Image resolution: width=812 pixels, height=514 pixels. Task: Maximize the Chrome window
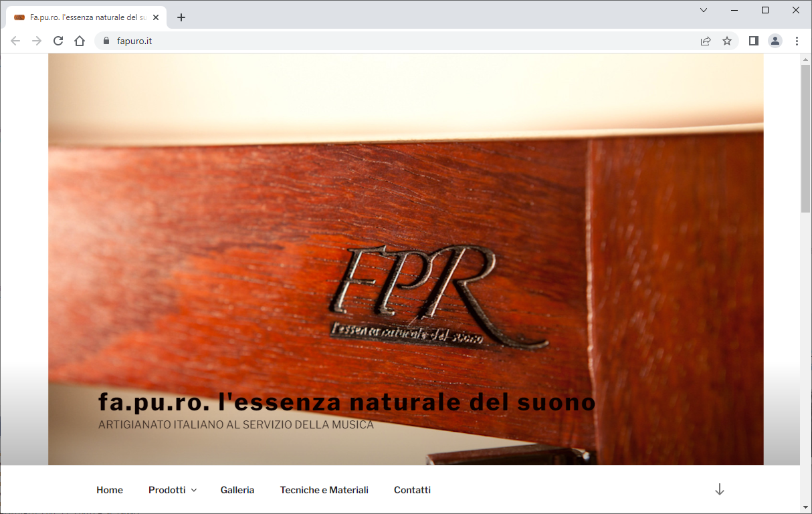(x=765, y=10)
